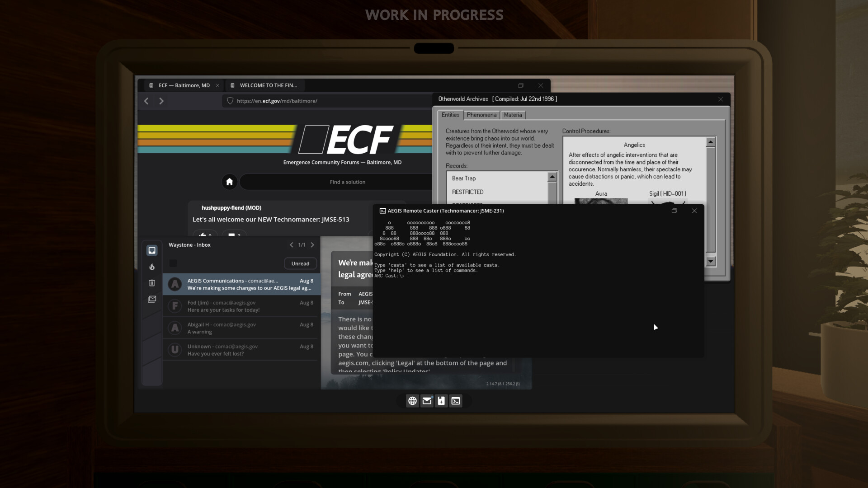Image resolution: width=868 pixels, height=488 pixels.
Task: Go back in the ECF browser
Action: pyautogui.click(x=146, y=101)
